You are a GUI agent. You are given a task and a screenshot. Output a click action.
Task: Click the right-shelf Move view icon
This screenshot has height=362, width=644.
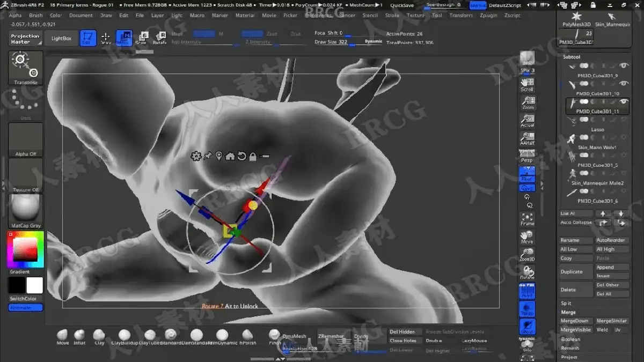click(528, 238)
